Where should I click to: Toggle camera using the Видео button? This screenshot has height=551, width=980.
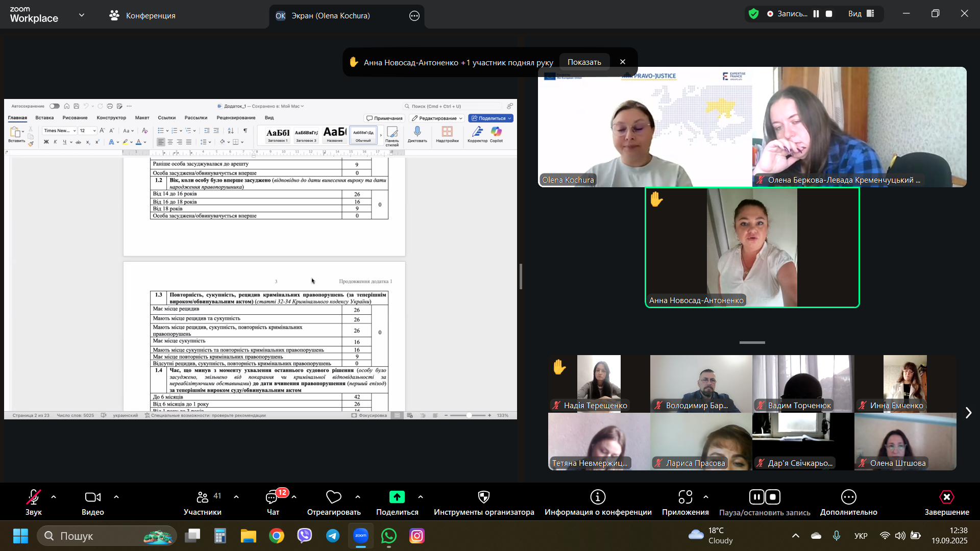[x=92, y=497]
